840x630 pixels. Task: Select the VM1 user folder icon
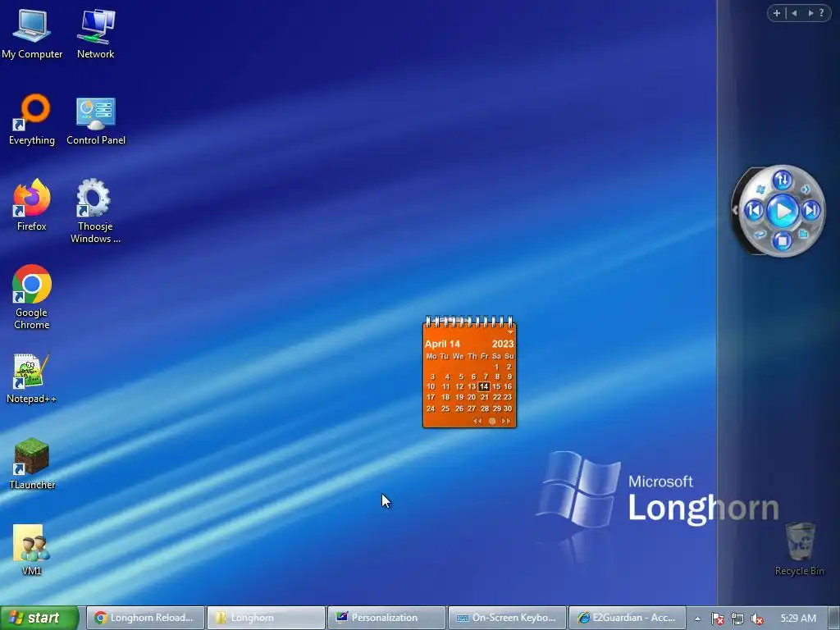(32, 550)
